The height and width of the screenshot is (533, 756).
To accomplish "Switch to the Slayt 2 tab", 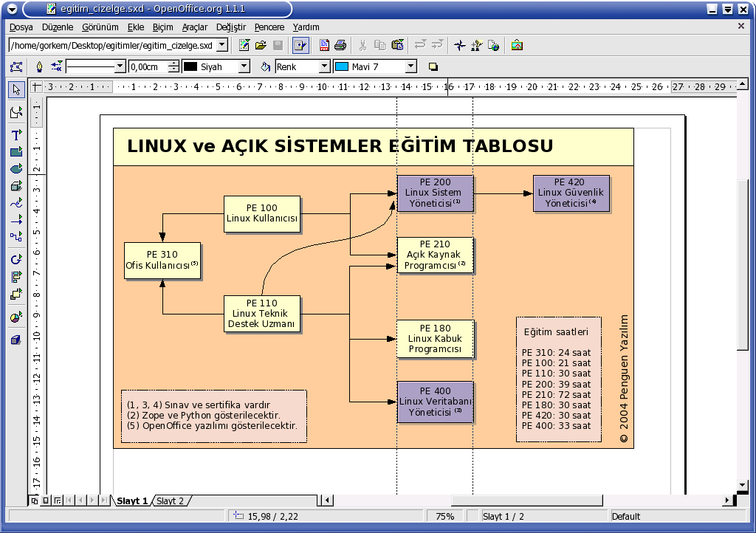I will tap(171, 501).
